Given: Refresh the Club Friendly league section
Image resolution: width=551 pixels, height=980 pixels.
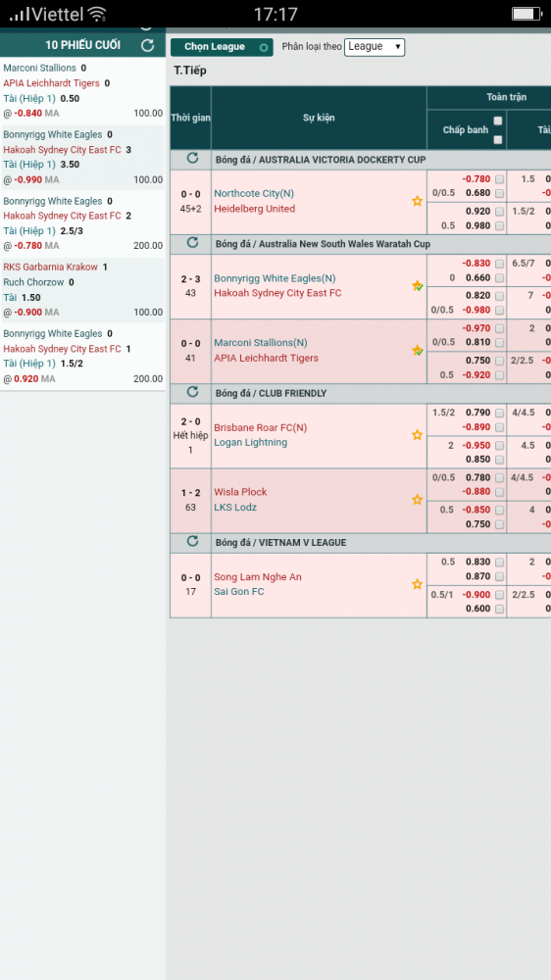Looking at the screenshot, I should pos(192,392).
